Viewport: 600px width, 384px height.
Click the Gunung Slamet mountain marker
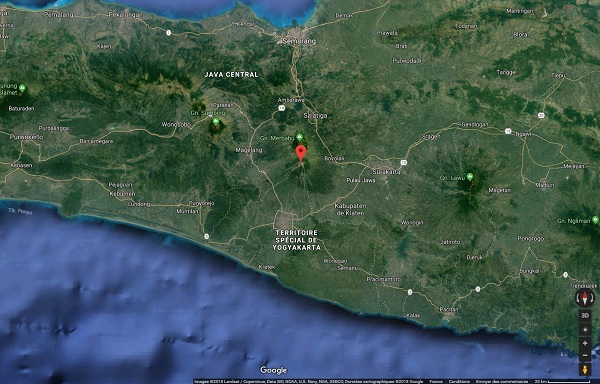(x=22, y=88)
